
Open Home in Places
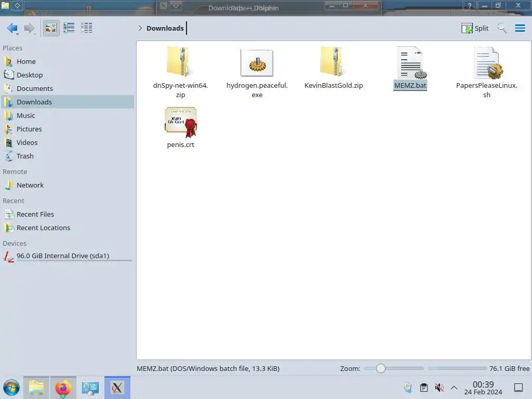[x=67, y=61]
